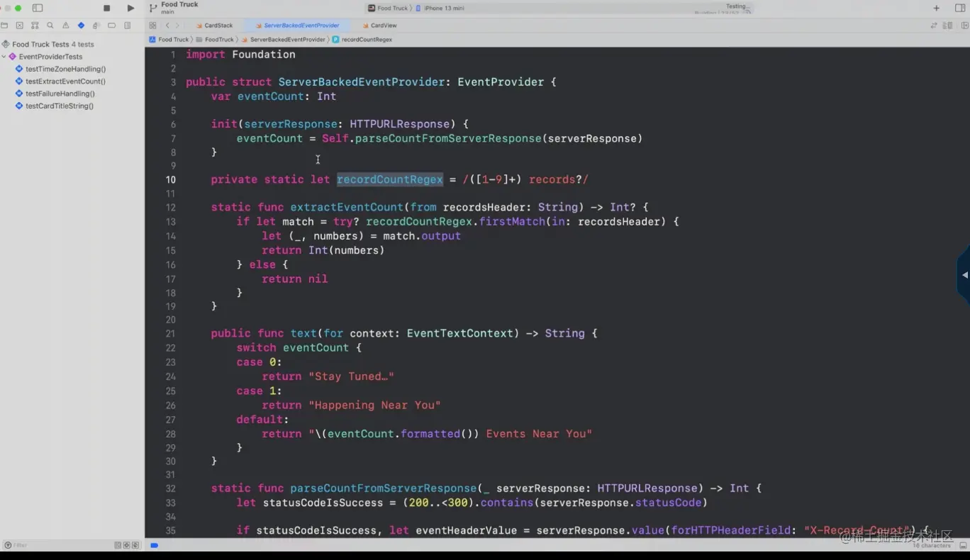
Task: Select testCardTitleString() test
Action: pyautogui.click(x=60, y=106)
